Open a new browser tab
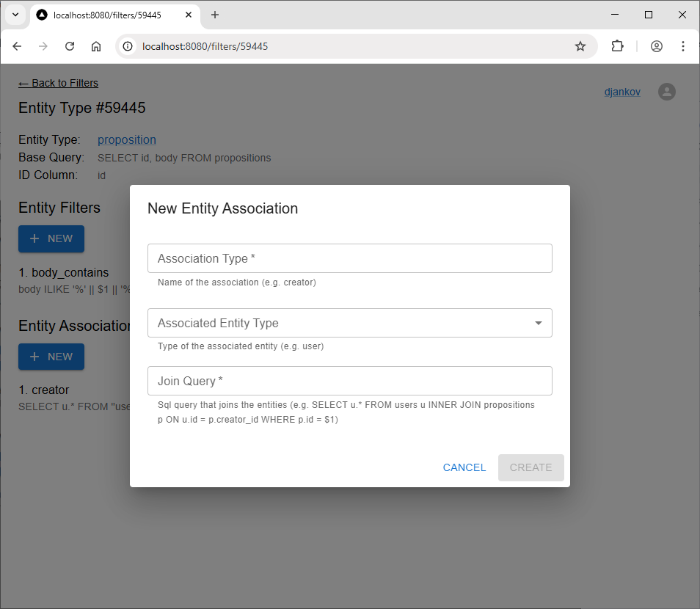700x609 pixels. click(x=215, y=15)
